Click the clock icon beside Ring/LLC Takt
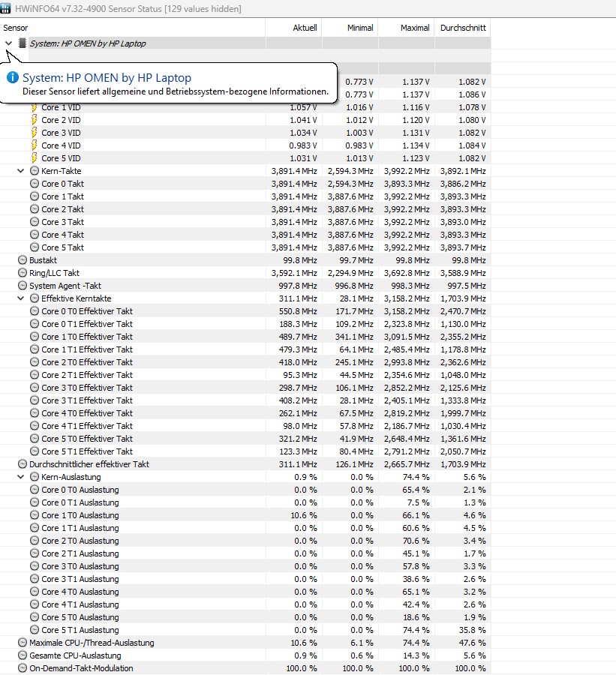The height and width of the screenshot is (675, 616). pyautogui.click(x=23, y=273)
